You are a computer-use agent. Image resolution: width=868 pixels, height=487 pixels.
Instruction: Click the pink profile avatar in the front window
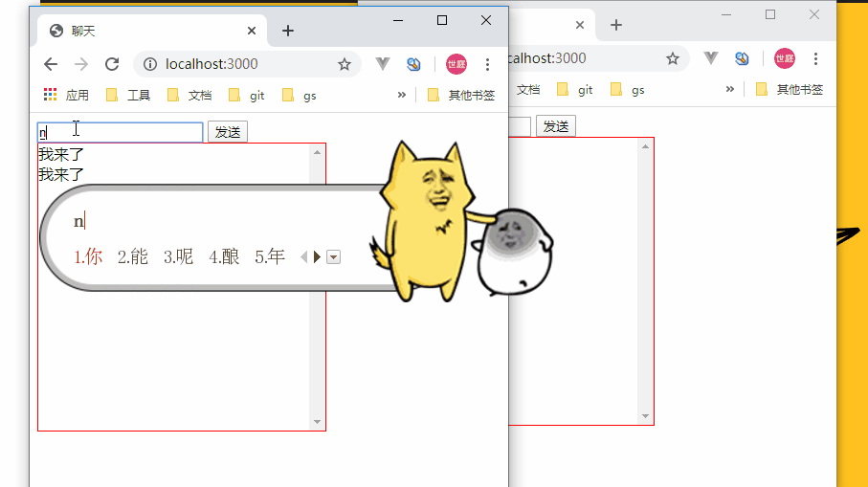pos(456,64)
